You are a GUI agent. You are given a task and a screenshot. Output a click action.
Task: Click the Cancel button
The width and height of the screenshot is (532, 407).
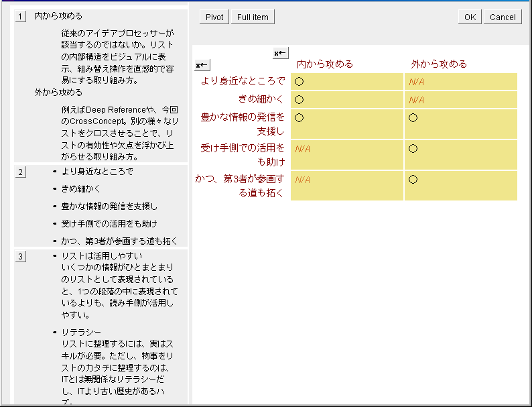pyautogui.click(x=503, y=17)
